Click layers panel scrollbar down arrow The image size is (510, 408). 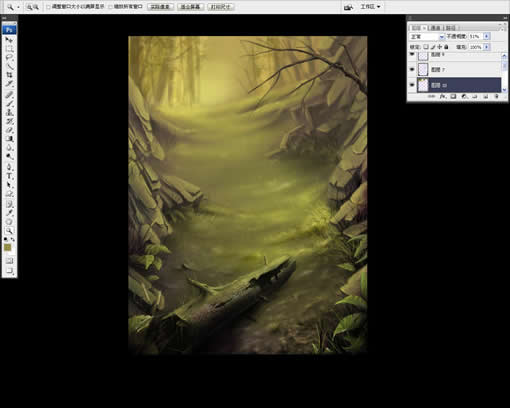click(504, 90)
